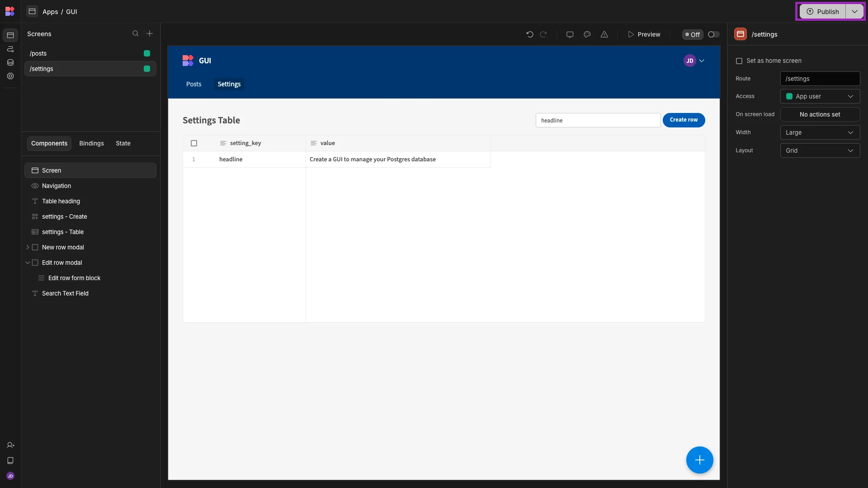868x488 pixels.
Task: Click the headline search input field
Action: (598, 120)
